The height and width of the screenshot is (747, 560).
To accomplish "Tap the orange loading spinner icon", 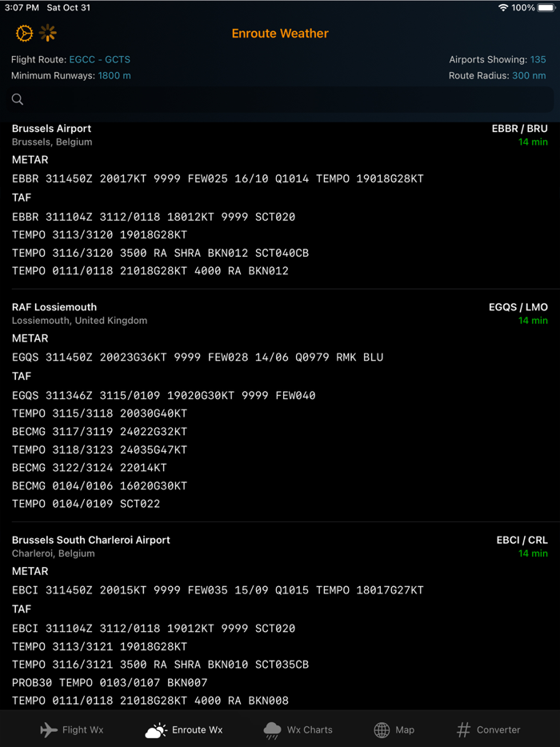I will [48, 34].
